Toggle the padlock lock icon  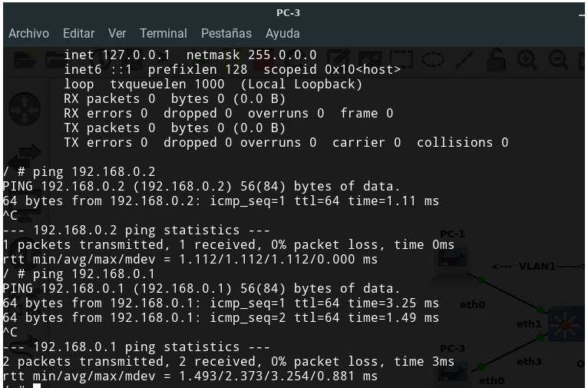click(x=497, y=60)
